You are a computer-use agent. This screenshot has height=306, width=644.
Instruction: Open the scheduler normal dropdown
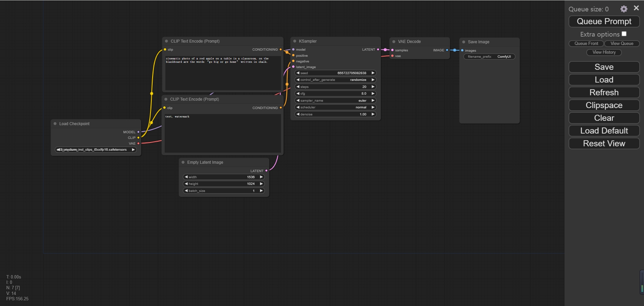coord(335,107)
